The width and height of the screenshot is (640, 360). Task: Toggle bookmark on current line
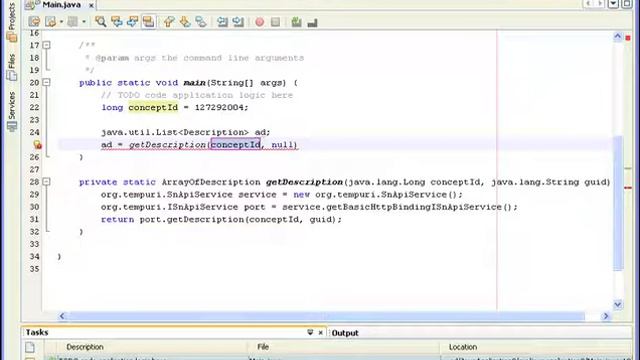click(x=201, y=22)
